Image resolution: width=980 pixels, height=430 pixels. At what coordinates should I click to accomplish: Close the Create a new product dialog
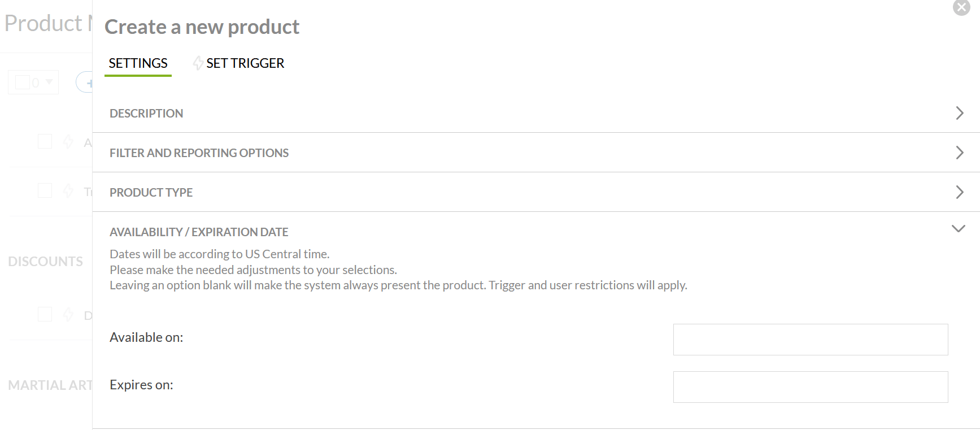(961, 7)
